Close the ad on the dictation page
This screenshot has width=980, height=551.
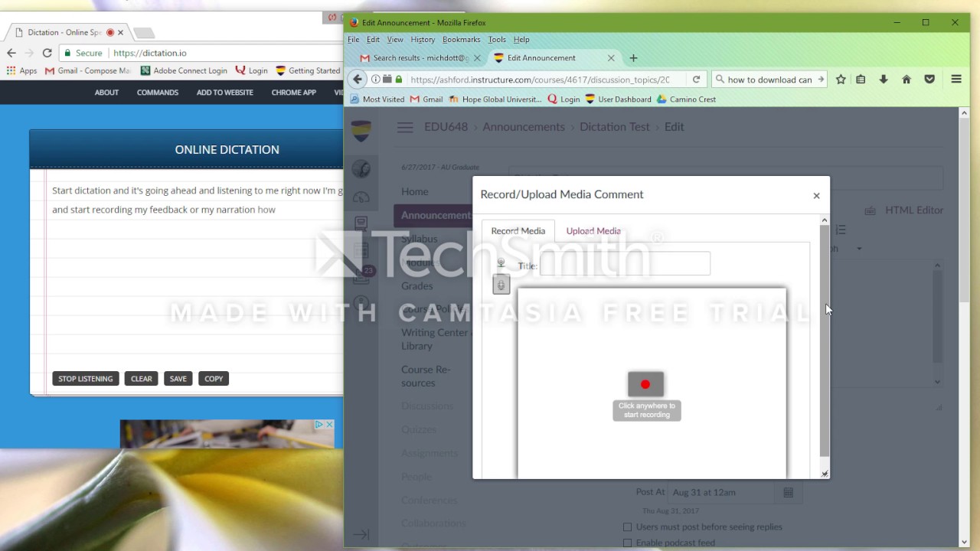[x=329, y=424]
